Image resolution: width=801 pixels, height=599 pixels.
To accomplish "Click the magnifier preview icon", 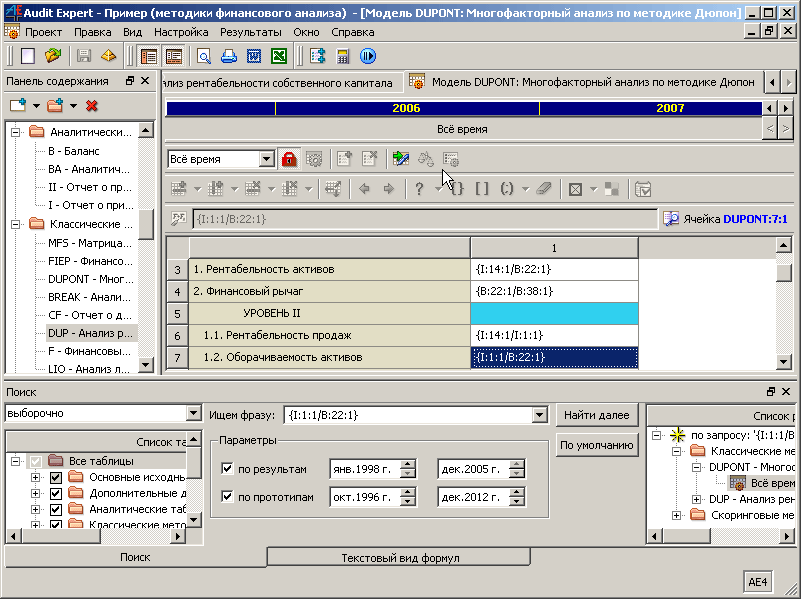I will [204, 56].
